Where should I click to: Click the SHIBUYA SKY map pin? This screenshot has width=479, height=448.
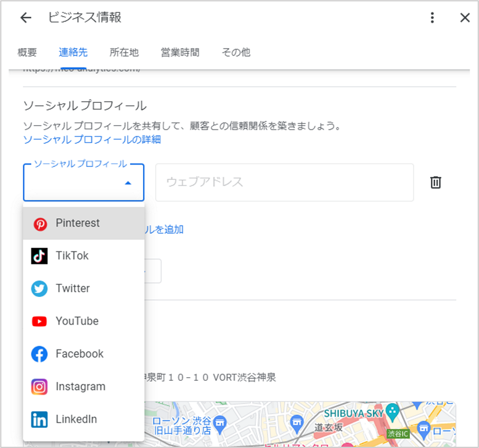(x=393, y=412)
